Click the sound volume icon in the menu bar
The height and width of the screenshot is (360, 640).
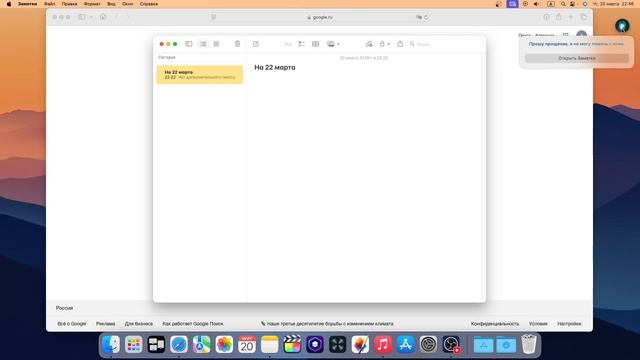click(537, 4)
